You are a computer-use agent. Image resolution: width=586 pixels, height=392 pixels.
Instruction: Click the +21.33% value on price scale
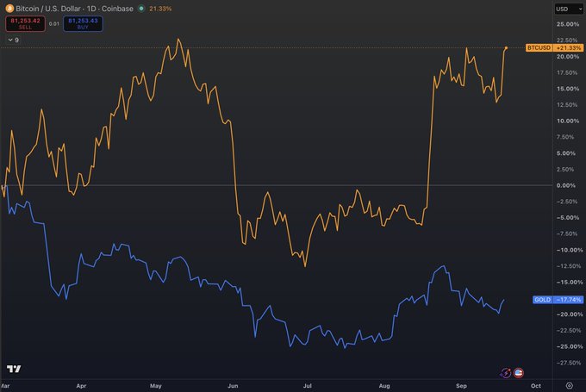[569, 48]
